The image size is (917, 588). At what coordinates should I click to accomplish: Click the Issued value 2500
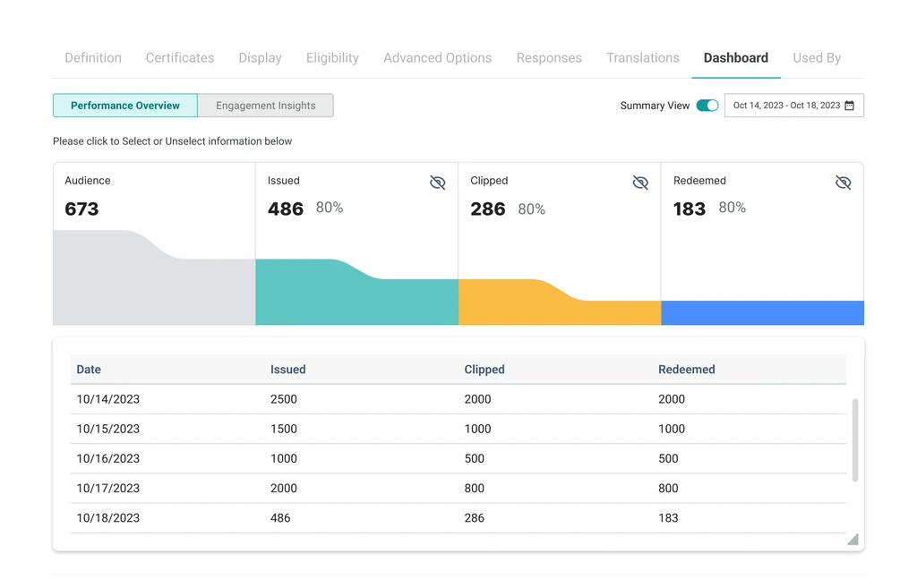click(x=284, y=399)
